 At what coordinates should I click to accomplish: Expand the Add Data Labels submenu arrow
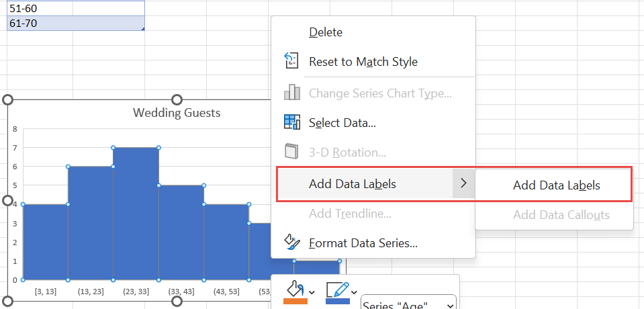click(x=464, y=183)
